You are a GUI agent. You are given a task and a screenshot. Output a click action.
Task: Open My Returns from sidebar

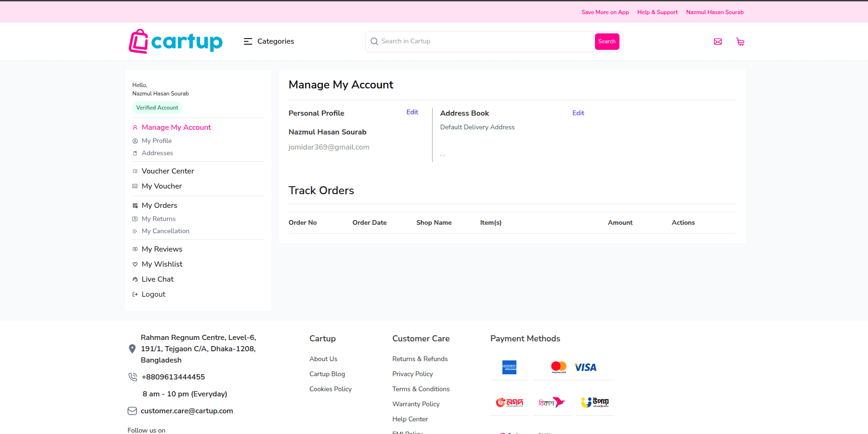coord(159,219)
